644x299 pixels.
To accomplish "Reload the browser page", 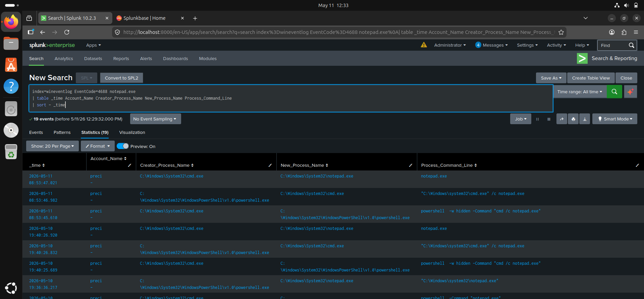I will click(x=67, y=32).
